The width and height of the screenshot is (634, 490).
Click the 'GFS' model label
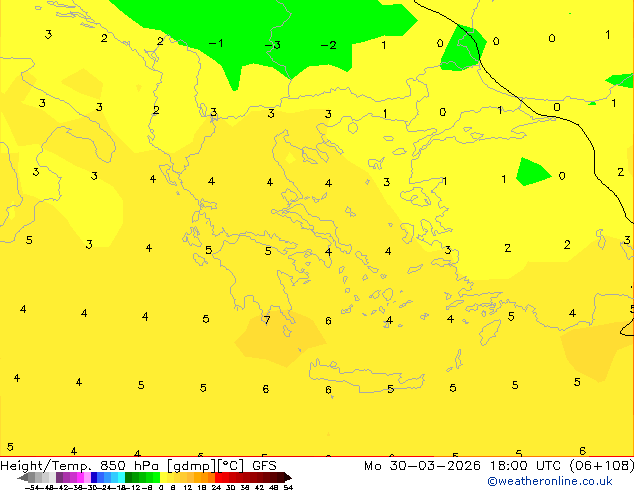pyautogui.click(x=264, y=466)
